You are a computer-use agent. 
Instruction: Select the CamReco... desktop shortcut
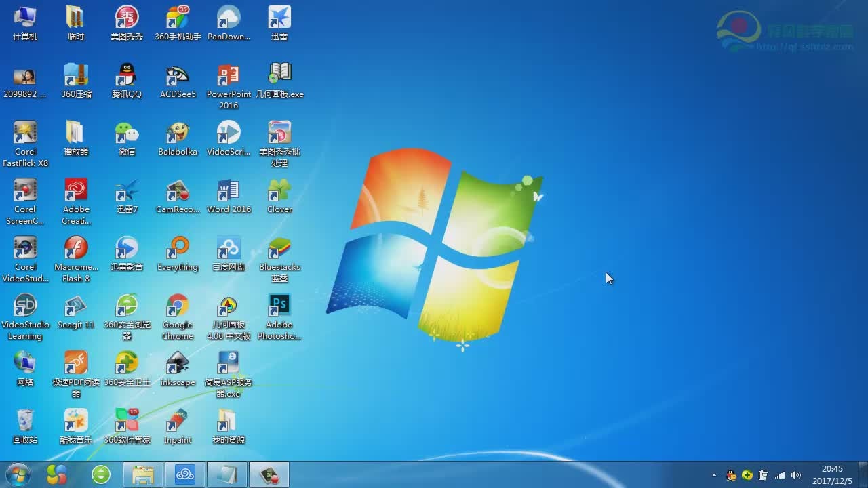tap(178, 197)
